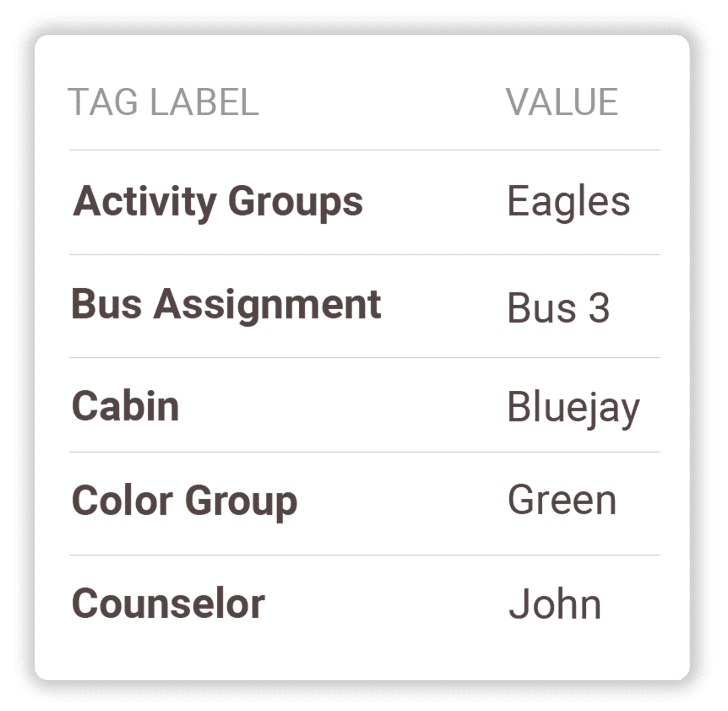Click the divider line below the header row
The width and height of the screenshot is (728, 711).
tap(365, 150)
